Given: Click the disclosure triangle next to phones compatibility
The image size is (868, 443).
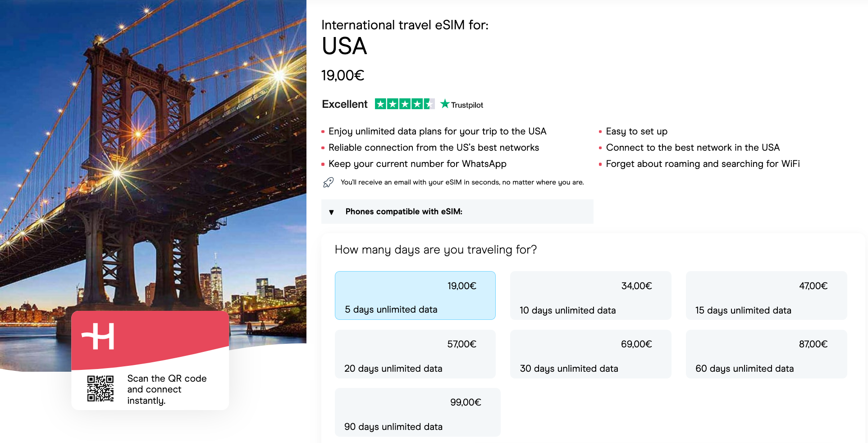Looking at the screenshot, I should (332, 212).
